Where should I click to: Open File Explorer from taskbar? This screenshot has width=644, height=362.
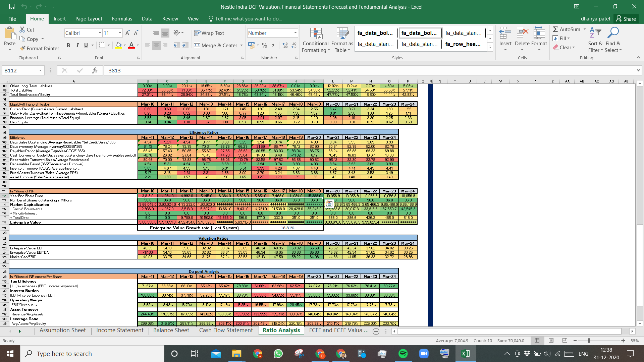pos(236,354)
